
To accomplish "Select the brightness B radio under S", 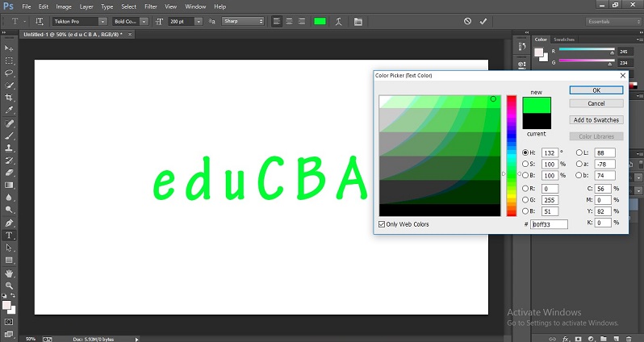I will (x=525, y=175).
